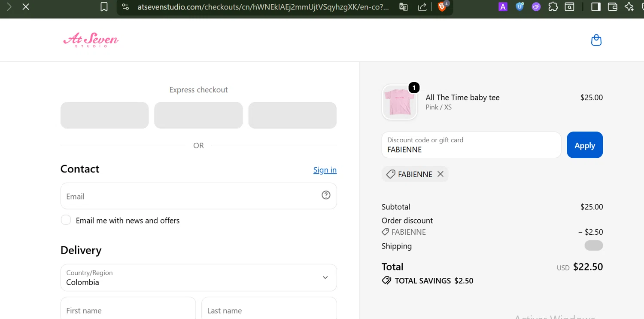
Task: Open the purple A extension
Action: click(503, 7)
